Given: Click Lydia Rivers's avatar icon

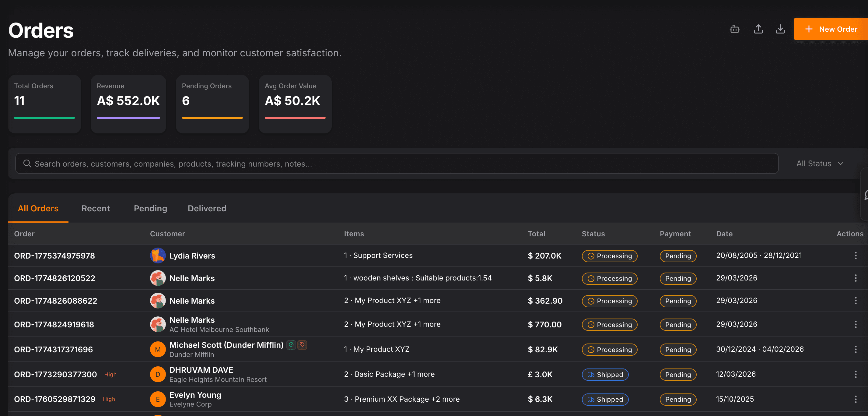Looking at the screenshot, I should tap(158, 256).
